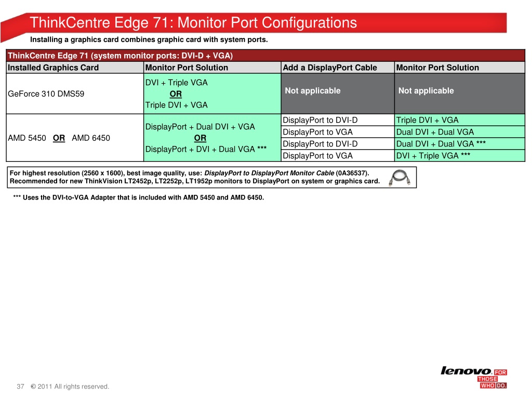
Task: Click 'DisplayPort to DisplayPort Monitor Cable' italic text
Action: pyautogui.click(x=269, y=173)
